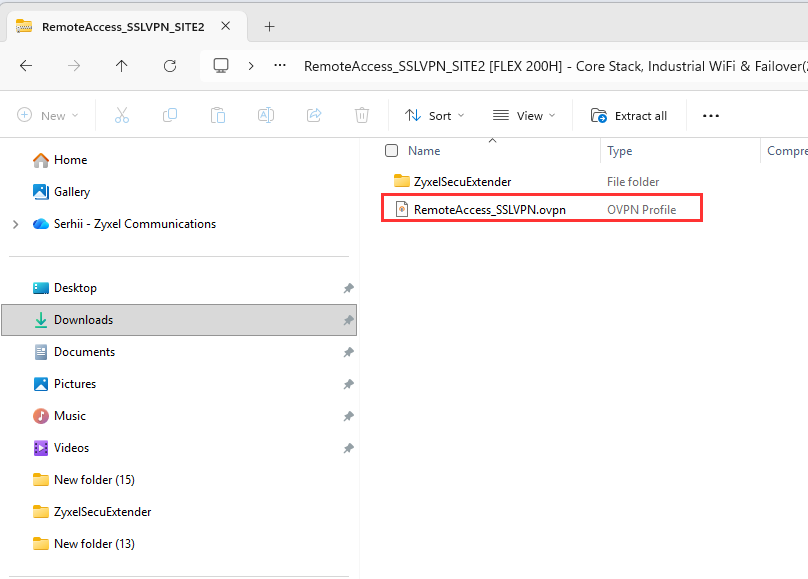Select the RemoteAccess_SSLVPN.ovpn file

[490, 210]
